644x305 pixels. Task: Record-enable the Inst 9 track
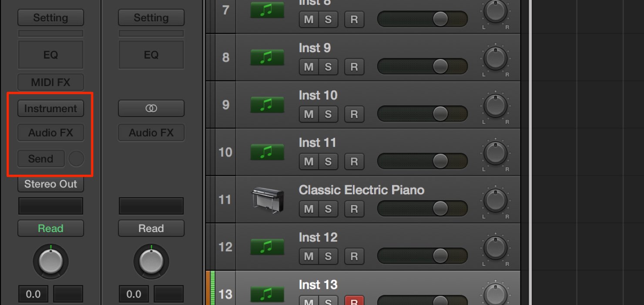(x=354, y=67)
